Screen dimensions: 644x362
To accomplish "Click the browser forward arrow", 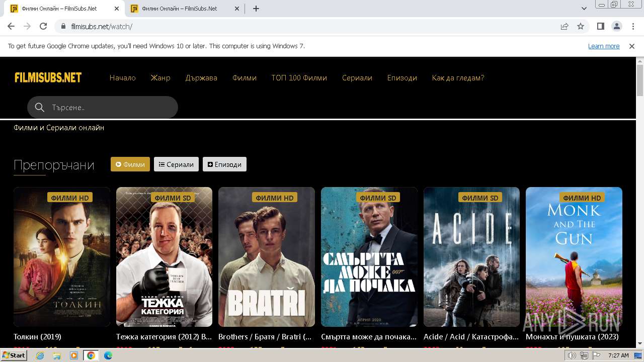I will pos(27,26).
